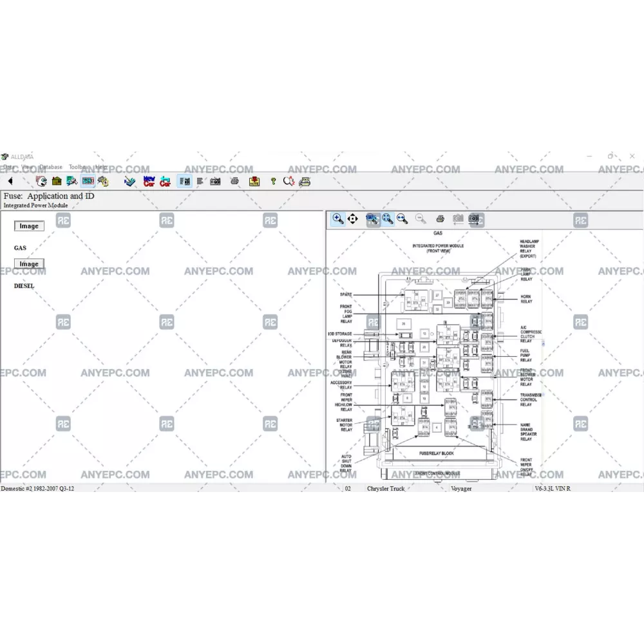Image resolution: width=644 pixels, height=644 pixels.
Task: Click the calculator icon in toolbar
Action: pos(305,182)
